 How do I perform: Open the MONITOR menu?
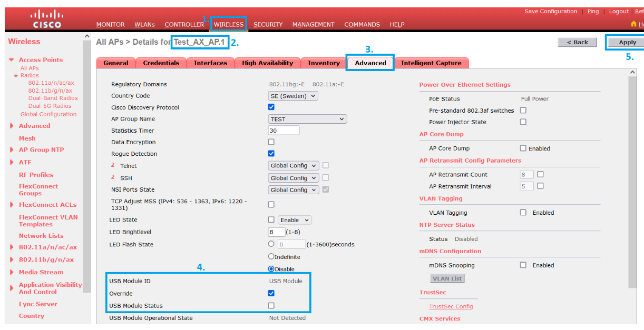(x=111, y=25)
